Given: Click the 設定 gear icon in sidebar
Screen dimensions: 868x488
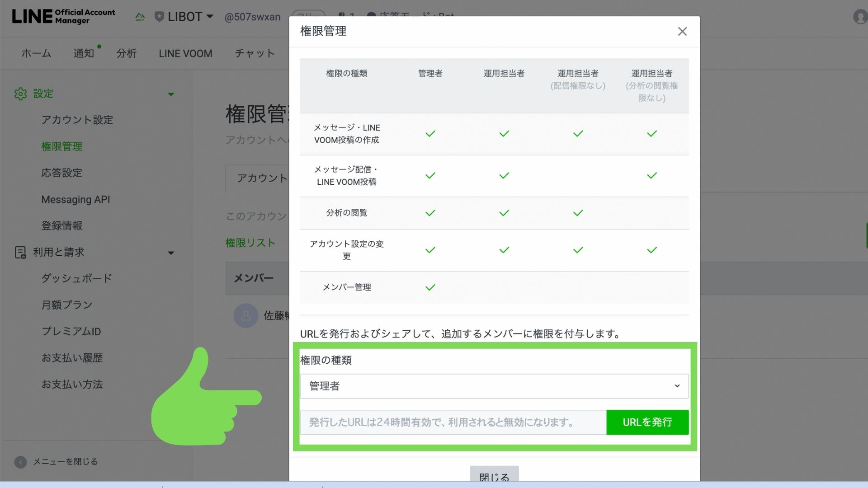Looking at the screenshot, I should 20,94.
